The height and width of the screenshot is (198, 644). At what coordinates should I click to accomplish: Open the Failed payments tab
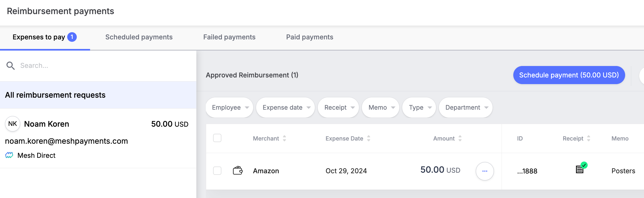(x=229, y=37)
